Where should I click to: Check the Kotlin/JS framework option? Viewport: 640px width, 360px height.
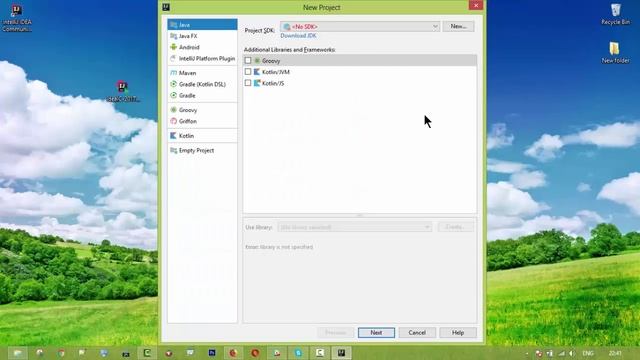tap(248, 83)
